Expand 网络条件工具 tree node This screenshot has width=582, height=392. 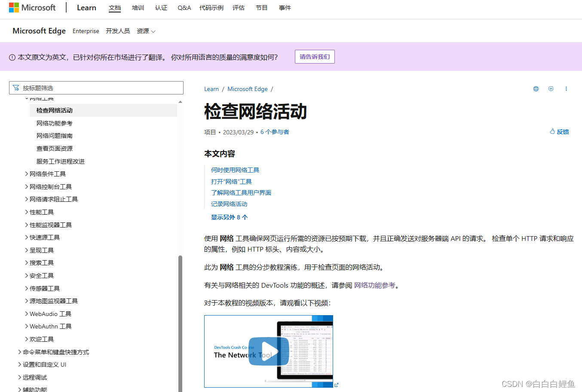(x=27, y=174)
